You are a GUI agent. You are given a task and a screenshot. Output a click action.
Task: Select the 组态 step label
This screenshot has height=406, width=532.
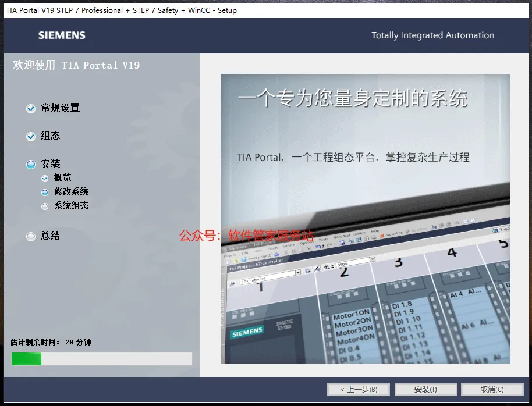point(51,136)
